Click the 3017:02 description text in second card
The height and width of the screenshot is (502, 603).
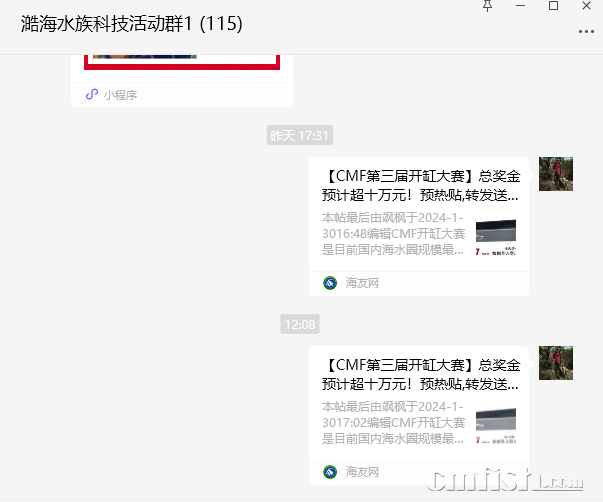click(393, 423)
